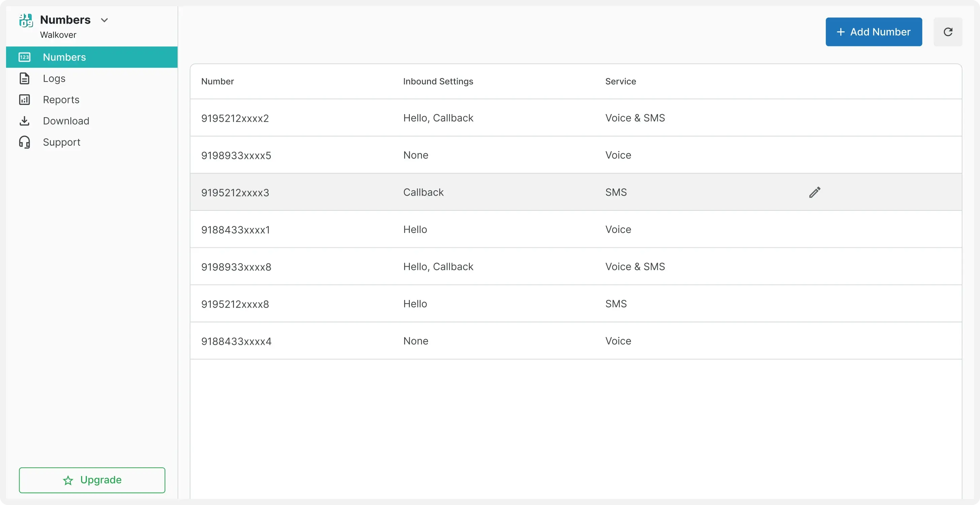Click the star icon on Upgrade
980x505 pixels.
point(68,480)
